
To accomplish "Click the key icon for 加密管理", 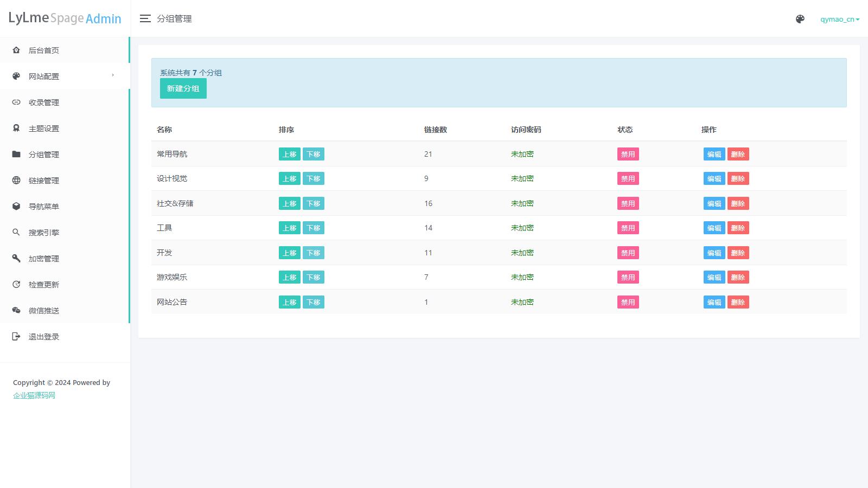I will pyautogui.click(x=16, y=259).
